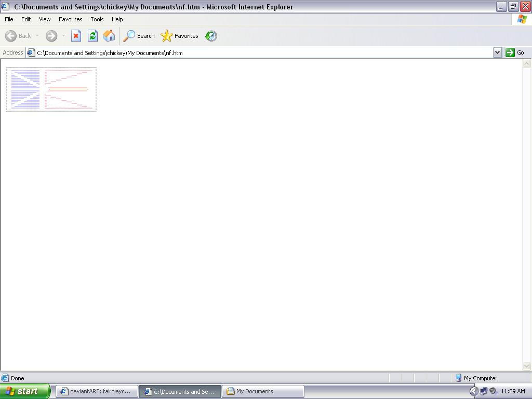Image resolution: width=532 pixels, height=399 pixels.
Task: Switch to My Documents taskbar window
Action: [x=263, y=391]
